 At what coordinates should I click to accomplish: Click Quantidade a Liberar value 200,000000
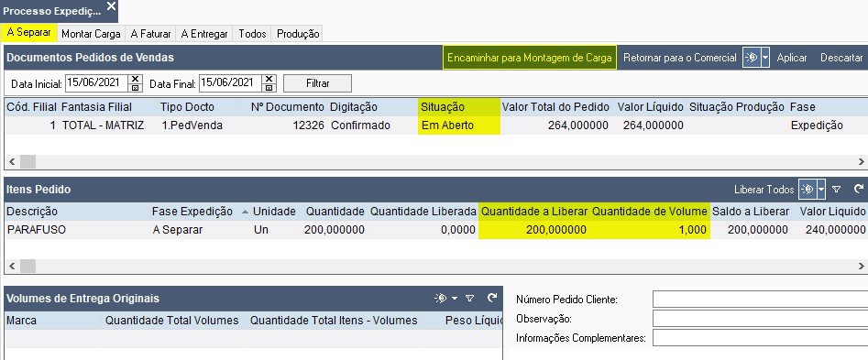555,230
